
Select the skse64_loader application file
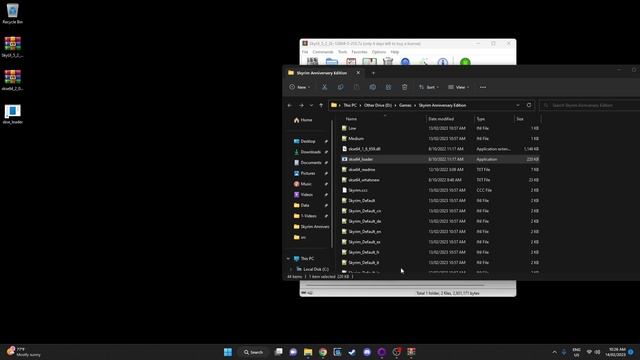click(x=440, y=159)
